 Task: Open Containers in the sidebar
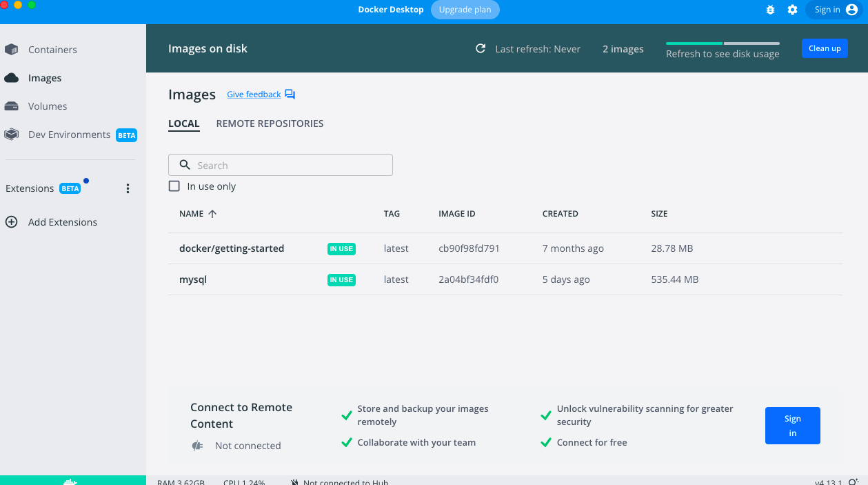(x=52, y=50)
